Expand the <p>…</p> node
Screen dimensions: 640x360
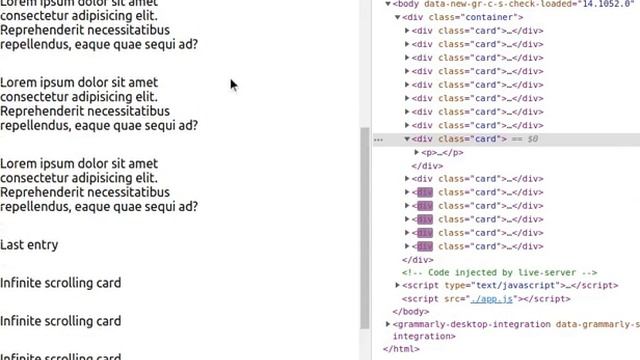click(416, 152)
